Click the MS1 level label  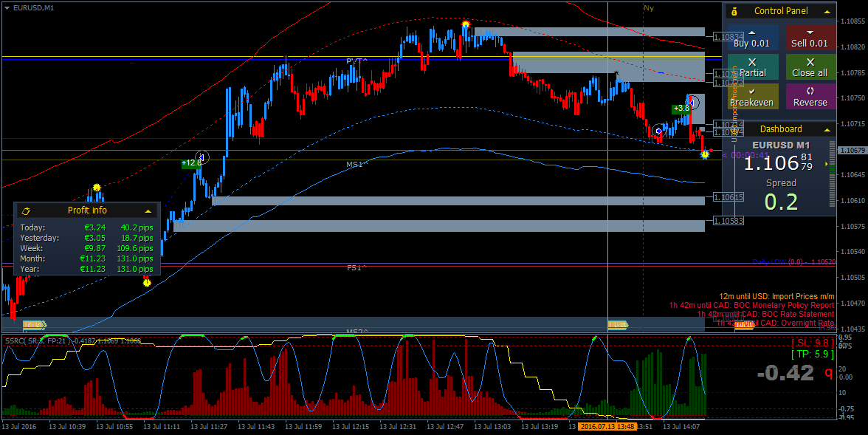[x=357, y=165]
